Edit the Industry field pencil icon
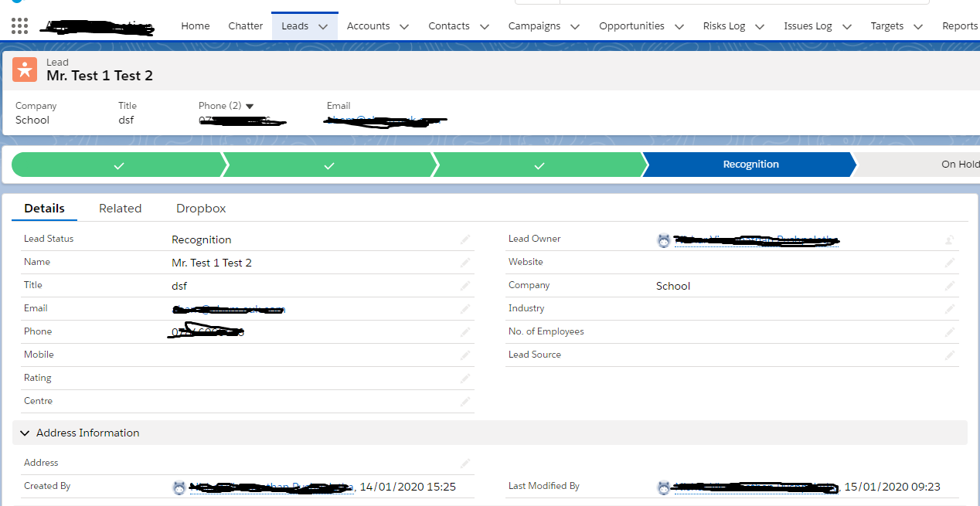This screenshot has width=980, height=506. pyautogui.click(x=949, y=309)
